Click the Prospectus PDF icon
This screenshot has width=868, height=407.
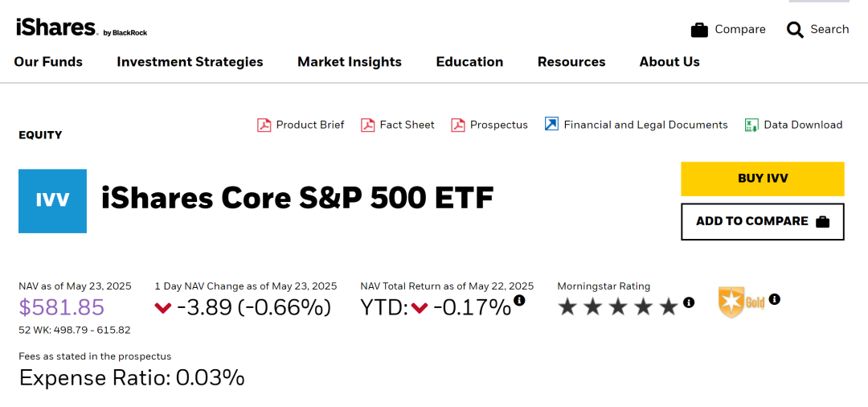point(458,125)
